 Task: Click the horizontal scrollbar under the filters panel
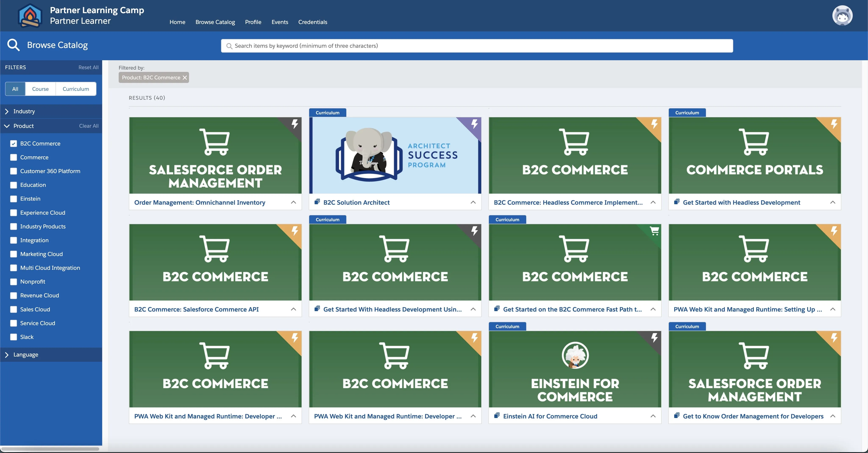pyautogui.click(x=50, y=449)
